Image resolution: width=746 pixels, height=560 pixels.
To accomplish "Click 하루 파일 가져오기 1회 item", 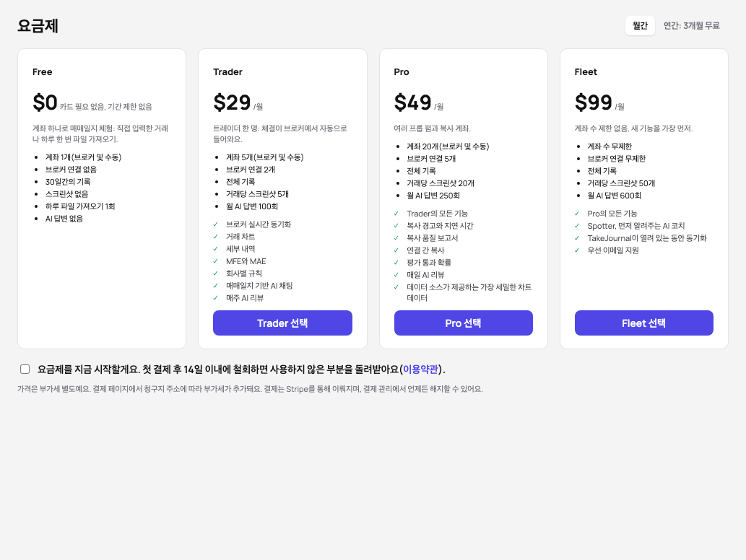I will 80,206.
